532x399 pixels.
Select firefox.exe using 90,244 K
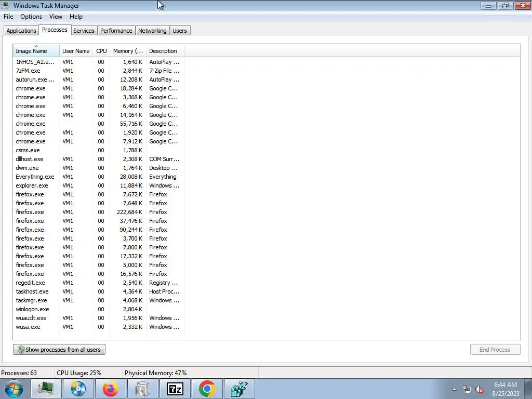click(99, 229)
